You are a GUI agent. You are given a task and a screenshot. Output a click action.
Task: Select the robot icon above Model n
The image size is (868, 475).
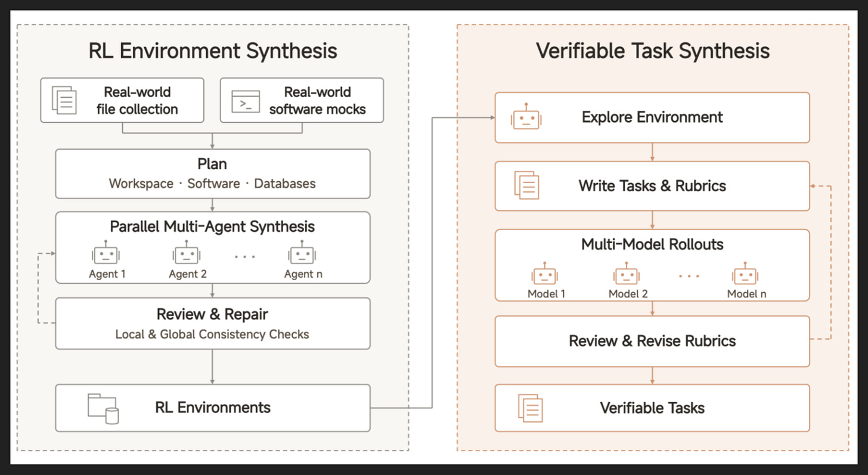745,275
